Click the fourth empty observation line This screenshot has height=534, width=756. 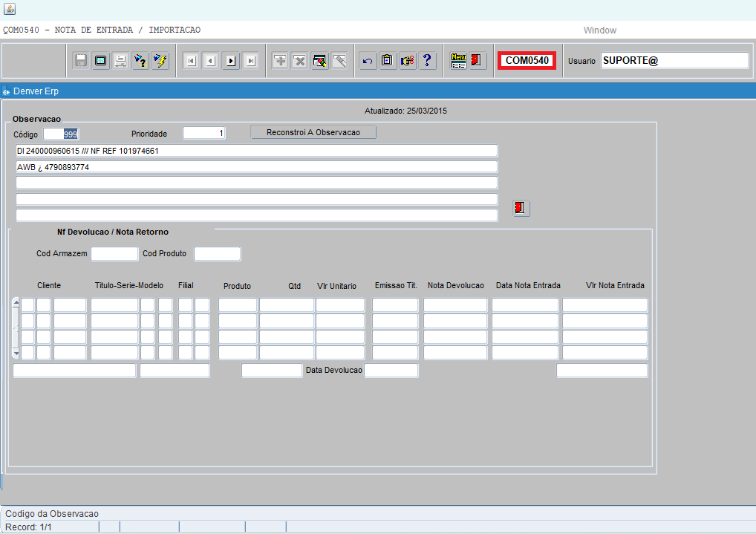tap(256, 199)
